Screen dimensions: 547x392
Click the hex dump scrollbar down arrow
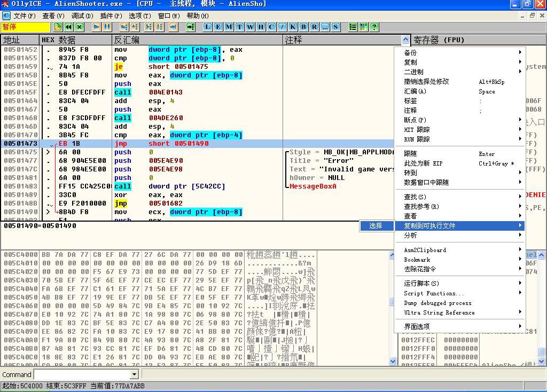393,362
